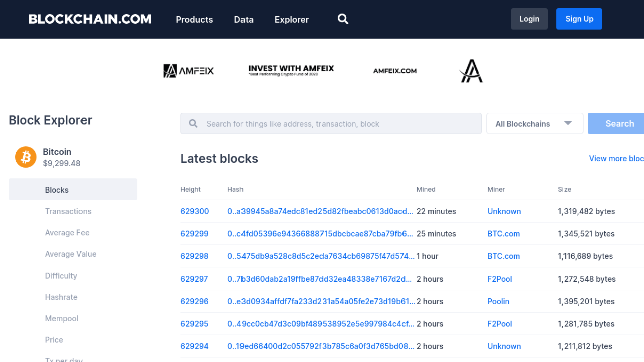Follow the View more blocks link
Viewport: 644px width, 362px height.
tap(616, 159)
